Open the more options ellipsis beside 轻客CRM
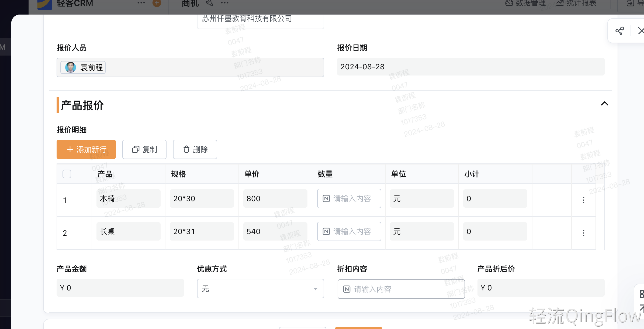 click(x=141, y=3)
